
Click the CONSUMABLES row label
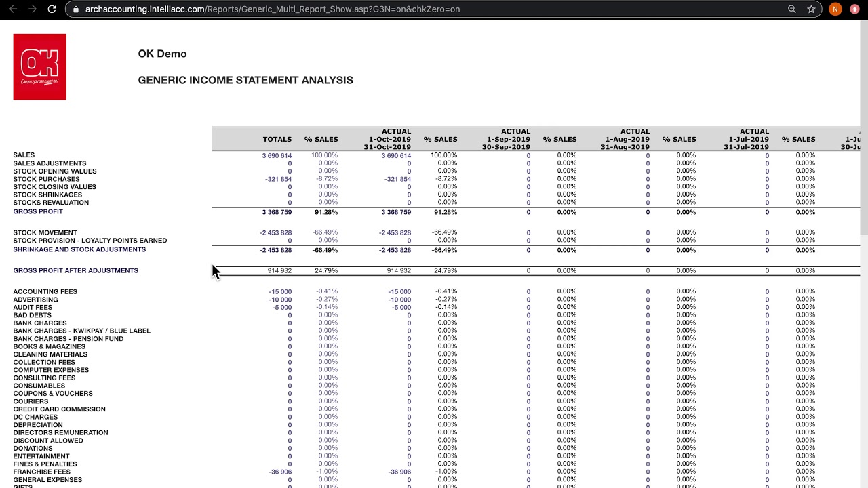pos(39,386)
